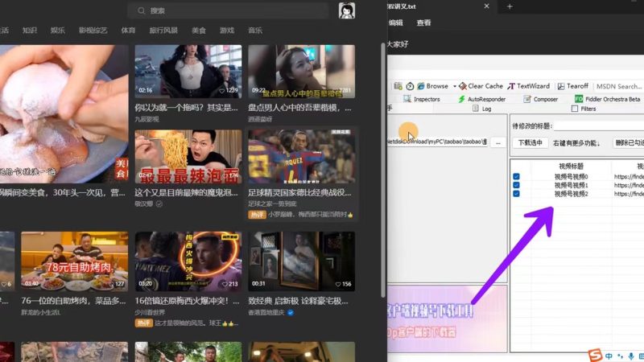Add a new Notepad tab with plus button
644x362 pixels.
click(510, 6)
